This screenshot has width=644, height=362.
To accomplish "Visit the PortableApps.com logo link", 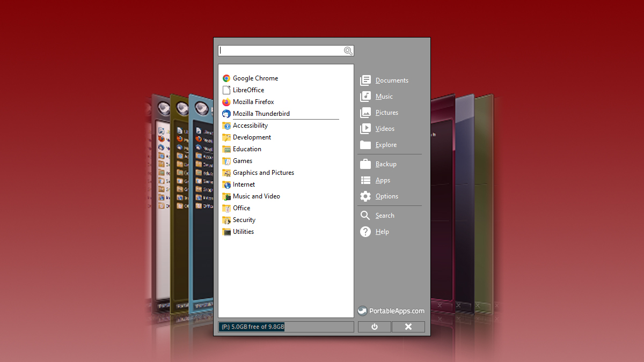I will (x=391, y=311).
